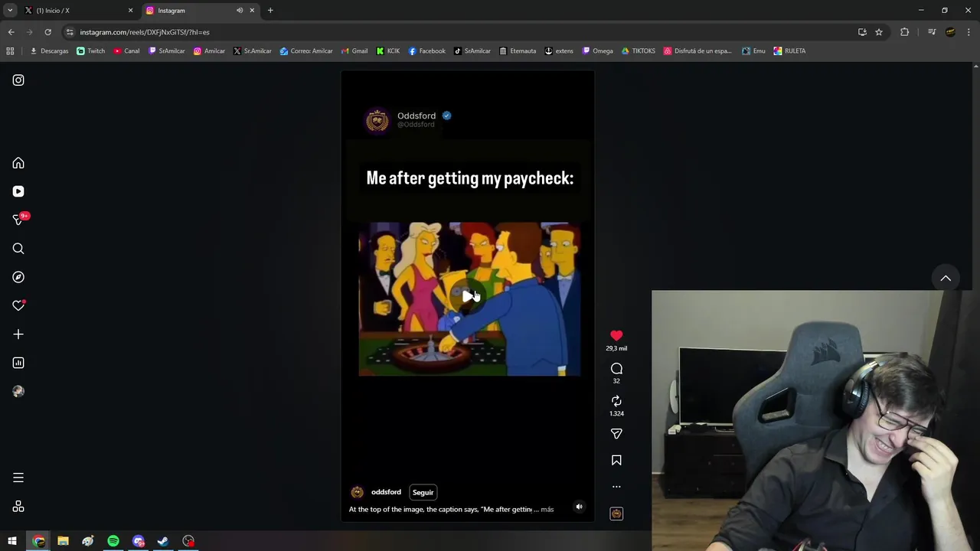980x551 pixels.
Task: Open Instagram home from sidebar house icon
Action: click(18, 163)
